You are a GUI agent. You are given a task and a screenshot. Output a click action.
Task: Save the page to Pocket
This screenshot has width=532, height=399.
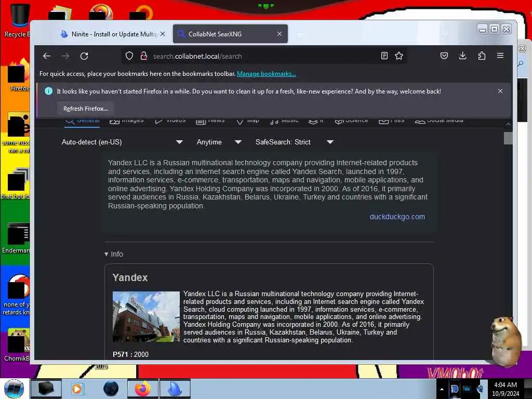[x=444, y=56]
